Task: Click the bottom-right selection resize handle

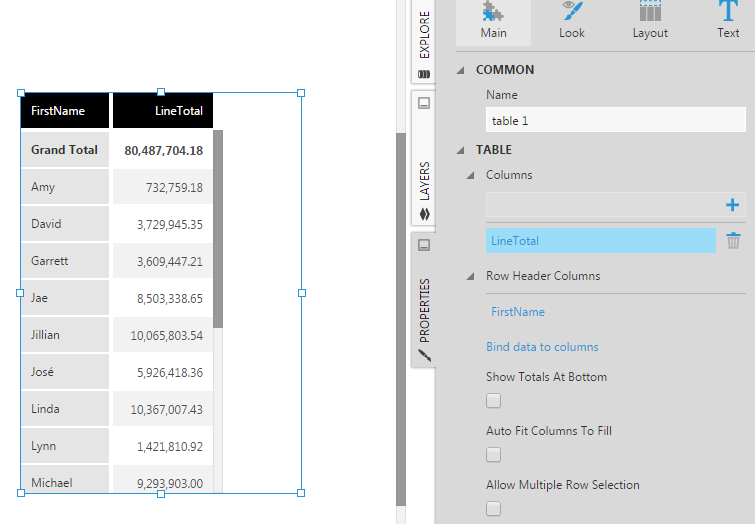Action: [x=301, y=493]
